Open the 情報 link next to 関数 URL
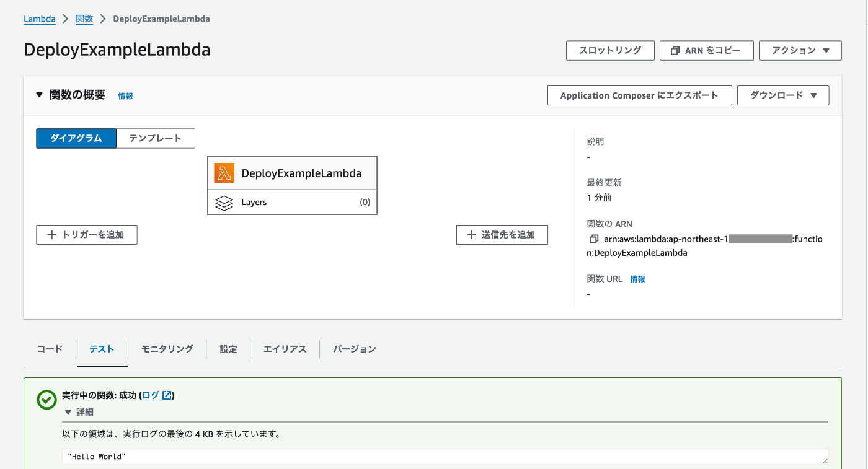Viewport: 868px width, 469px height. point(637,279)
